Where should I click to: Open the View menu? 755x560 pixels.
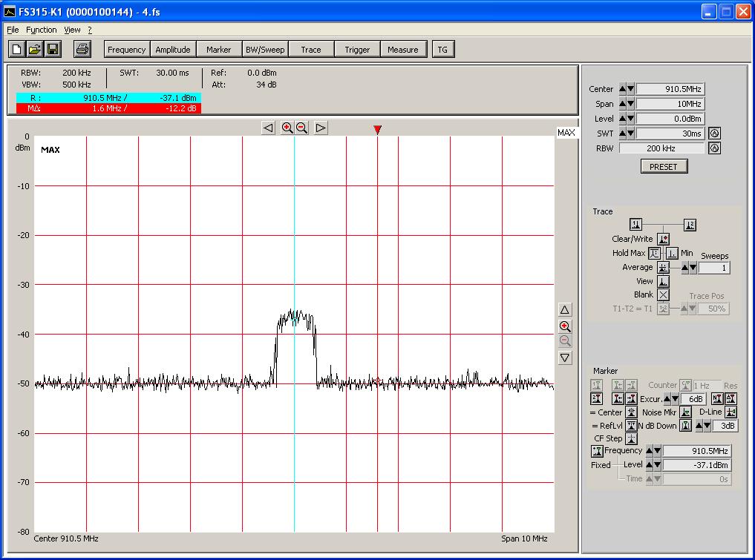pyautogui.click(x=72, y=30)
